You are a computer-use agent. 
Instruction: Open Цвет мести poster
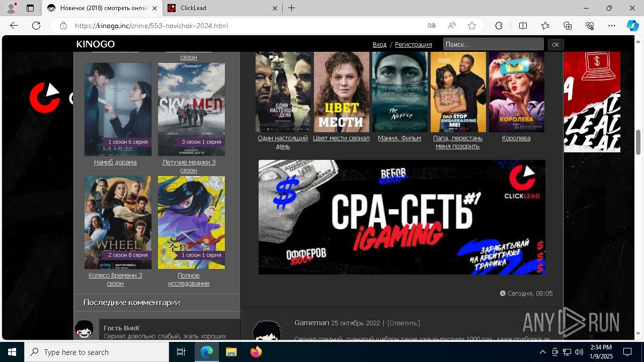coord(341,92)
